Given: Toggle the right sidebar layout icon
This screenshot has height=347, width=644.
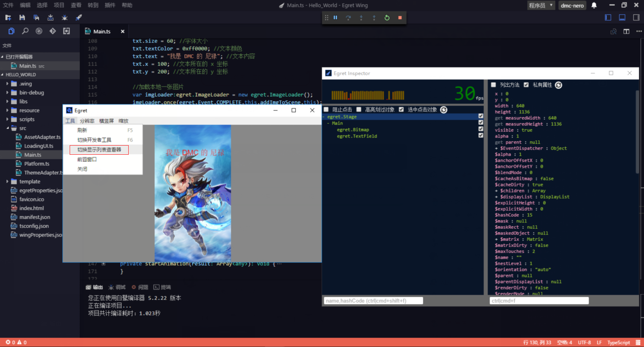Looking at the screenshot, I should click(x=636, y=18).
